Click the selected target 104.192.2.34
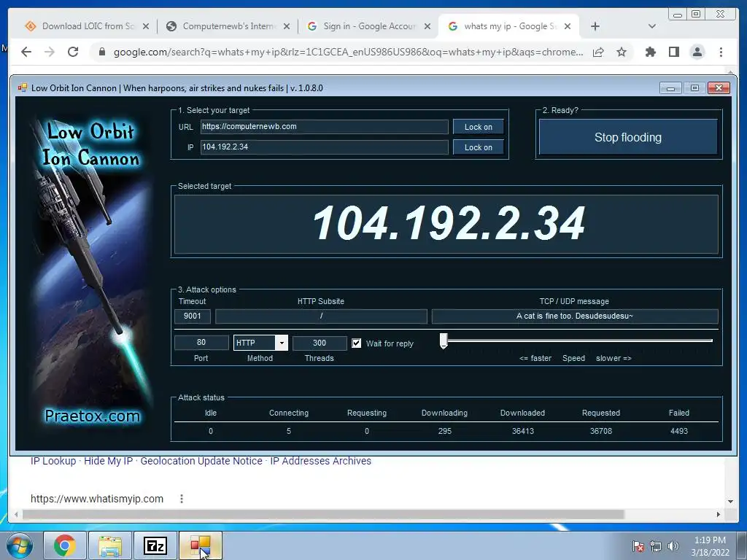The width and height of the screenshot is (747, 560). coord(448,223)
